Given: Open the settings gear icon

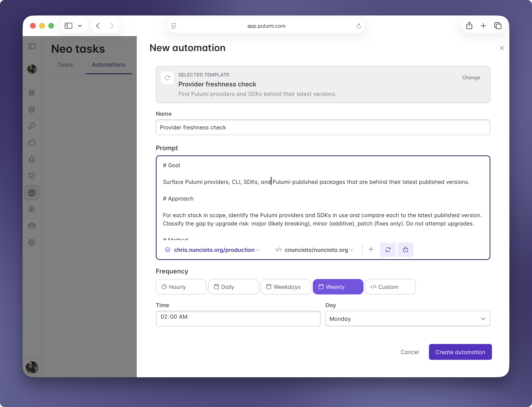Looking at the screenshot, I should (32, 243).
